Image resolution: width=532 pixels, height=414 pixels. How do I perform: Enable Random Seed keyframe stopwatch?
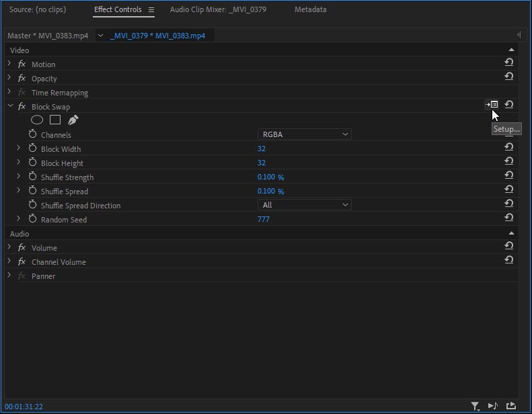pyautogui.click(x=32, y=219)
